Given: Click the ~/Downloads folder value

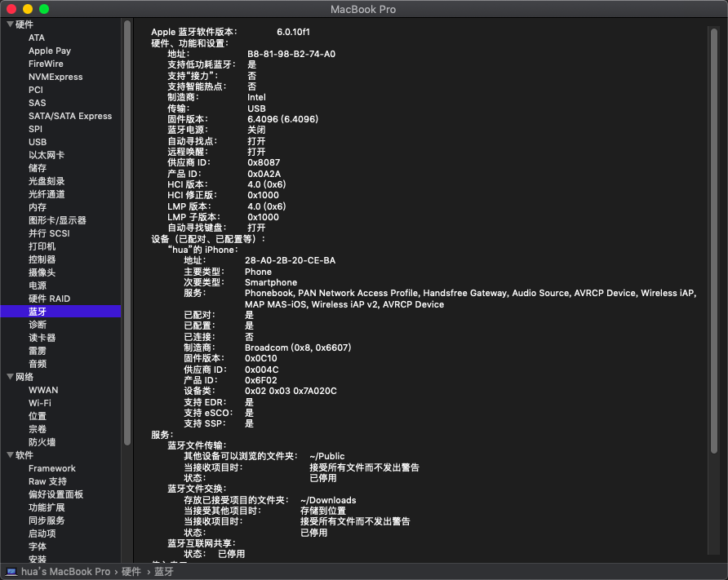Looking at the screenshot, I should coord(328,500).
